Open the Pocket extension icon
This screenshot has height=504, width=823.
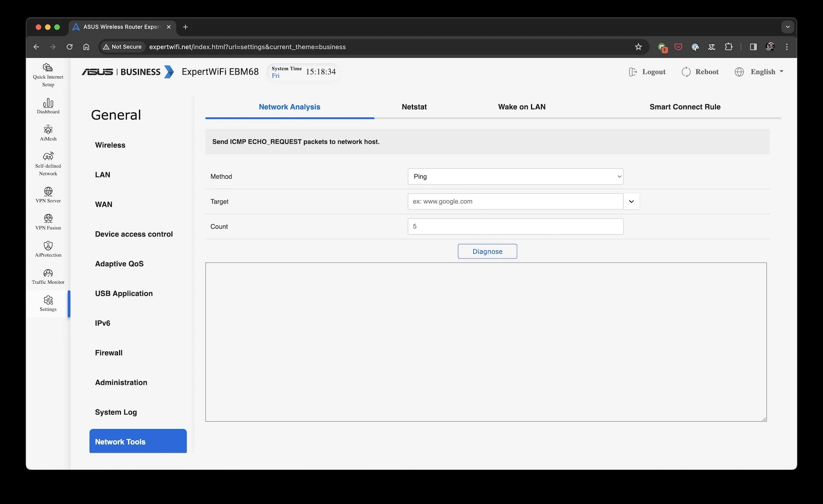pyautogui.click(x=678, y=47)
